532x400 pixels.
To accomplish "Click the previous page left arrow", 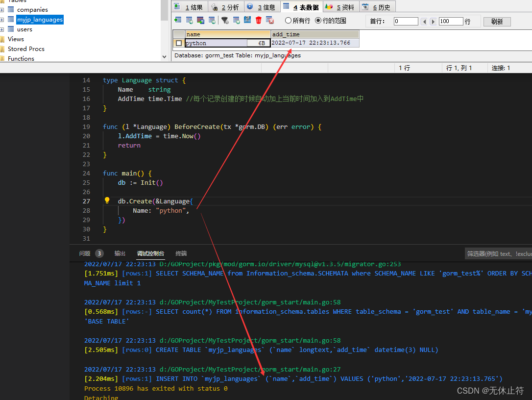I will coord(424,22).
